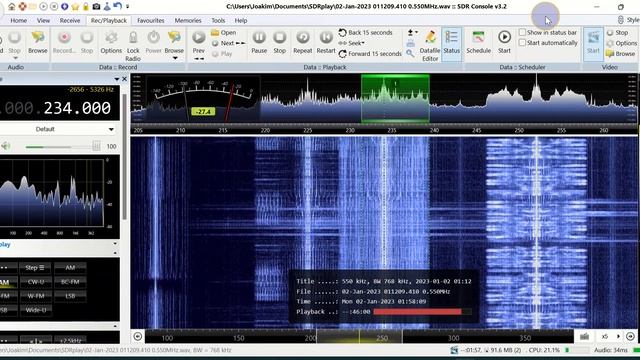This screenshot has height=360, width=640.
Task: Click the yellow star favourites icon in quick access toolbar
Action: [75, 7]
